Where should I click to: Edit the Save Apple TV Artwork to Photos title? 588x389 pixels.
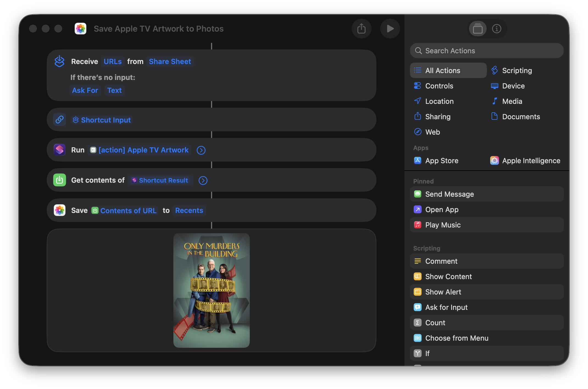[x=159, y=29]
